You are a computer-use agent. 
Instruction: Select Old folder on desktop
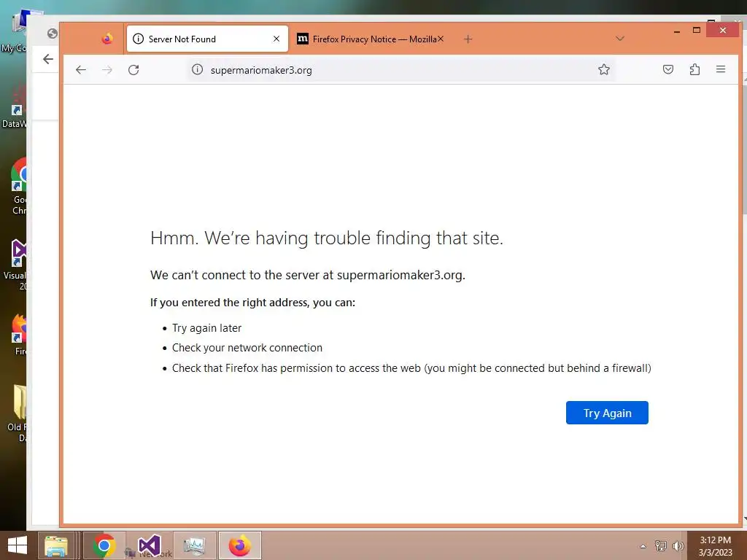click(x=18, y=413)
